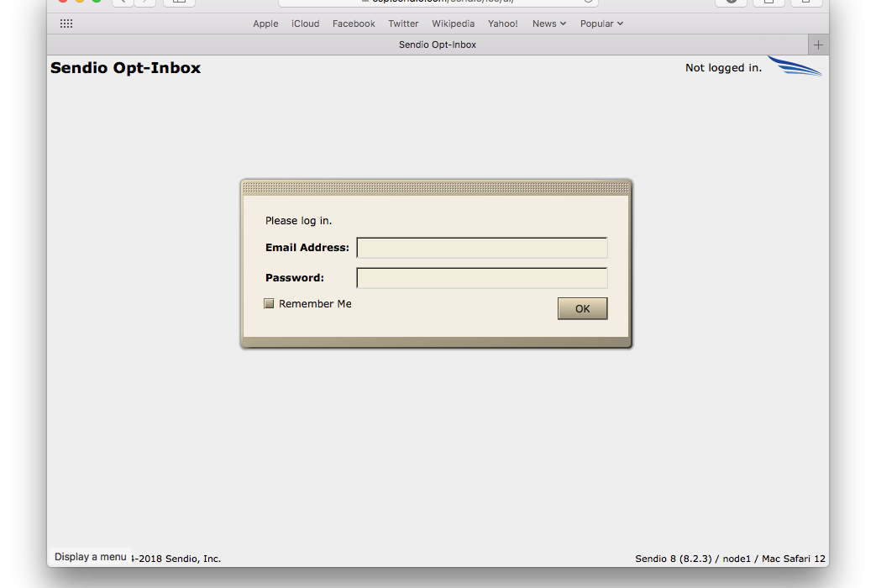876x588 pixels.
Task: Click the "Not logged in." status text
Action: coord(723,68)
